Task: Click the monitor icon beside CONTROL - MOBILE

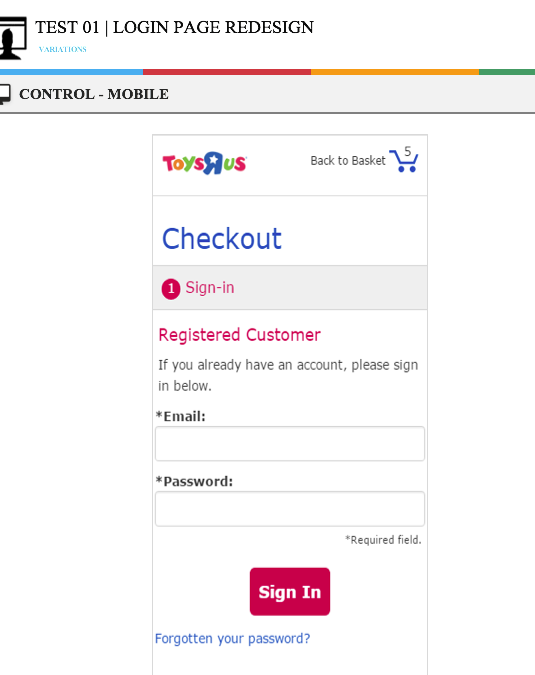Action: [x=5, y=94]
